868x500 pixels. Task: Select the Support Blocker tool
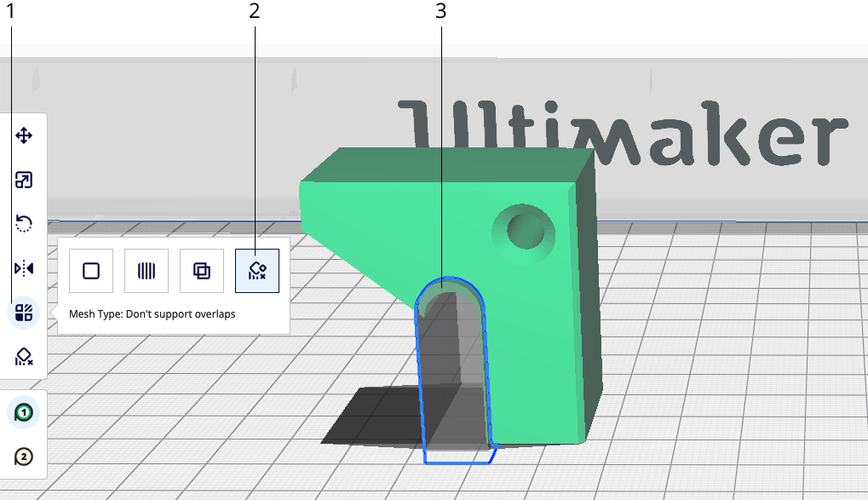click(23, 357)
